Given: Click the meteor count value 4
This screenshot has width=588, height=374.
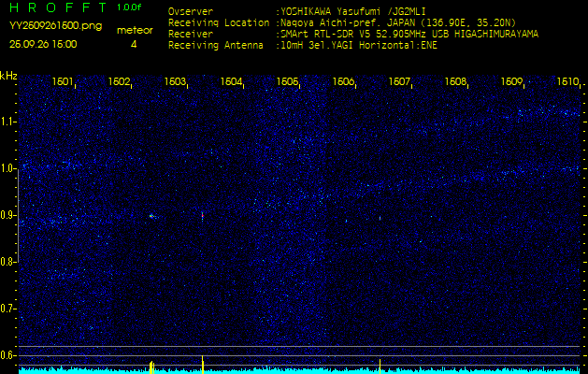Looking at the screenshot, I should point(134,44).
